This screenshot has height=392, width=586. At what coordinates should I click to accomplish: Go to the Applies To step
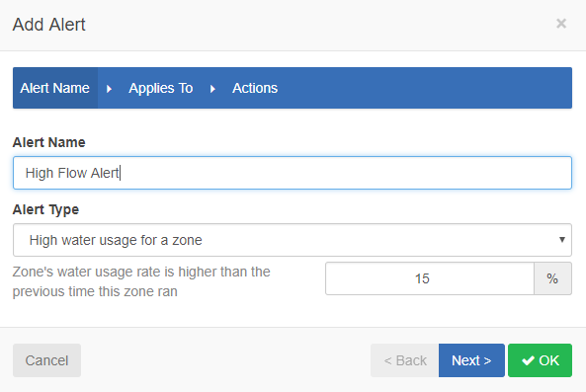161,88
